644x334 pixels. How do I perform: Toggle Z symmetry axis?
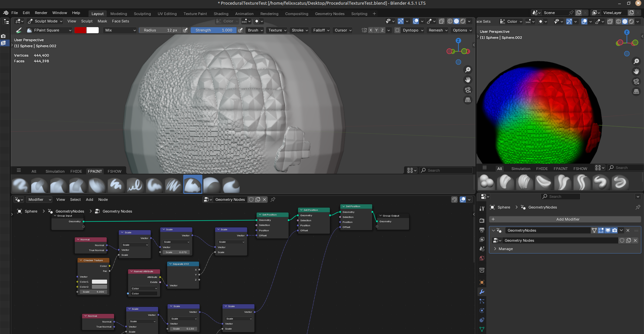coord(382,30)
